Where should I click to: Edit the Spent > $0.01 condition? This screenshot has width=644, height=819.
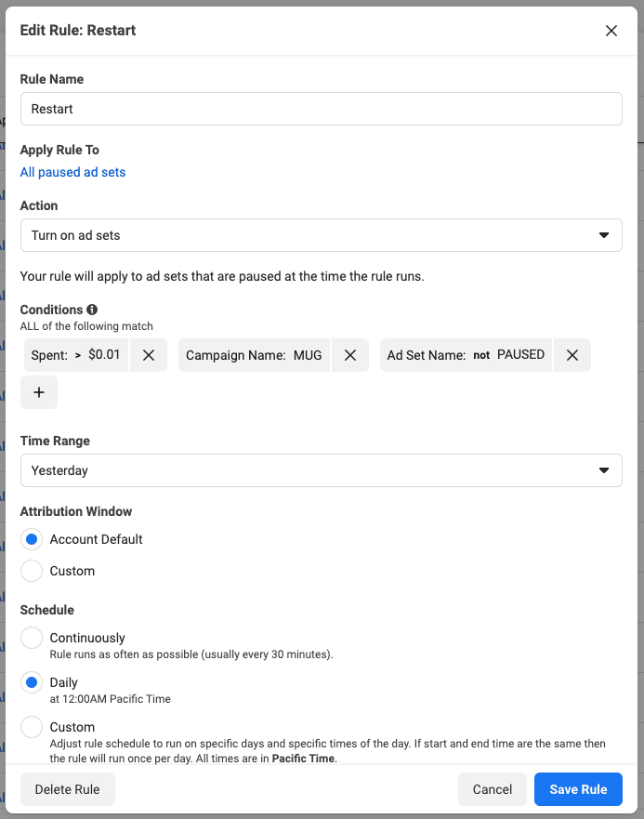(76, 355)
